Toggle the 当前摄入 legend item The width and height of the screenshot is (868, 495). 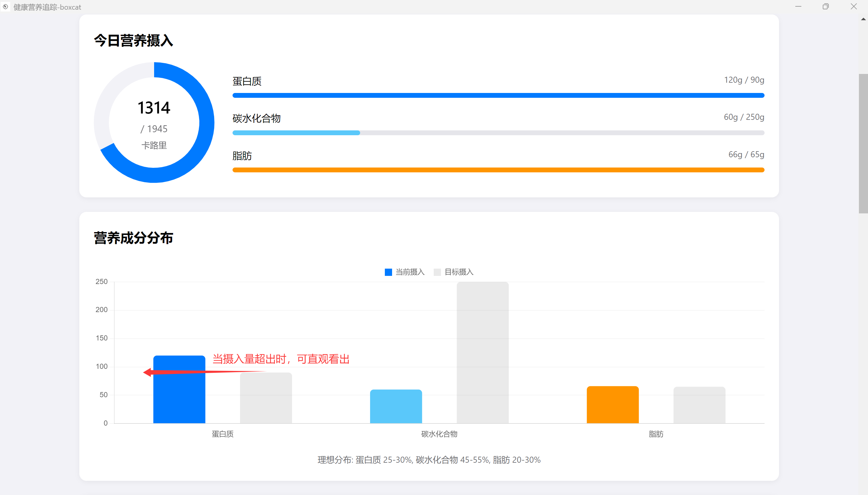coord(405,272)
